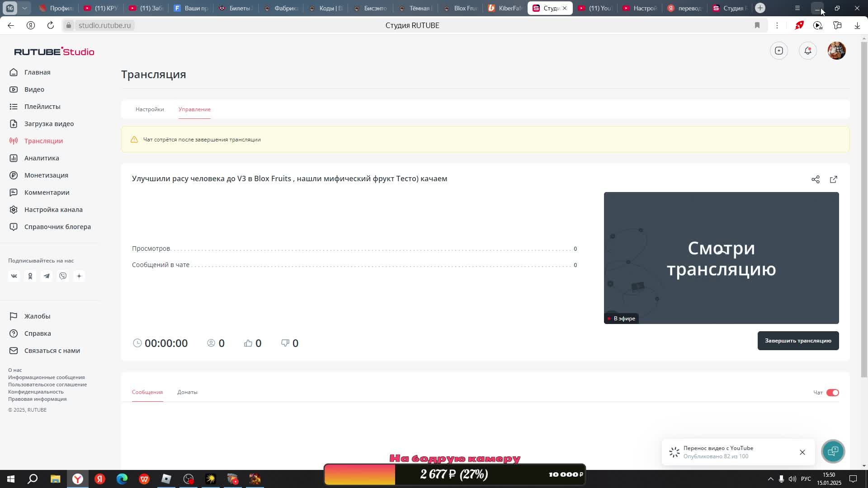Image resolution: width=868 pixels, height=488 pixels.
Task: Toggle the Чат switch off
Action: click(833, 393)
